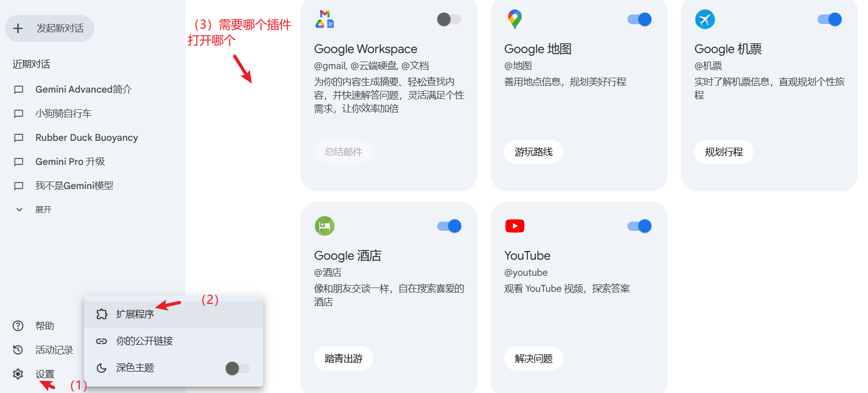This screenshot has height=393, width=868.
Task: Click the link chain icon
Action: [102, 341]
